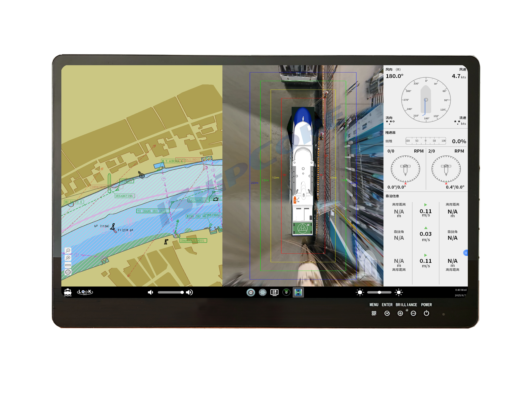Open the 360 panoramic view mode

251,292
